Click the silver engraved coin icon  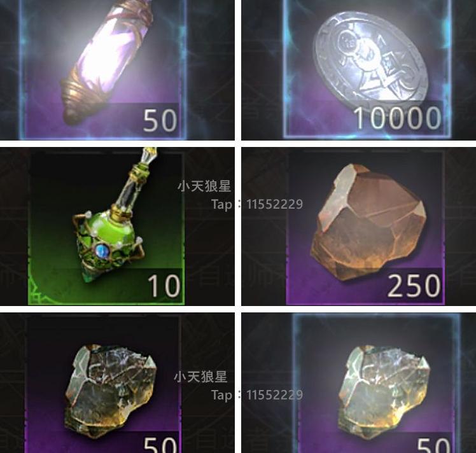point(370,59)
